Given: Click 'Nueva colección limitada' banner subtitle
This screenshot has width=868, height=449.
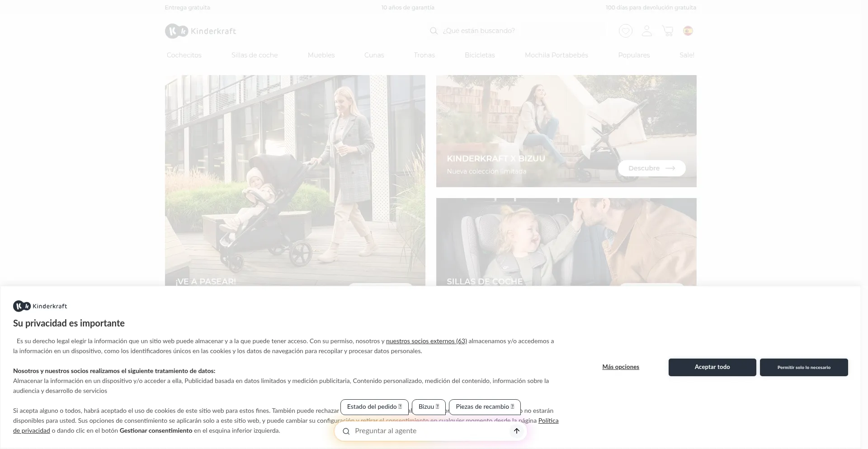Looking at the screenshot, I should coord(486,171).
